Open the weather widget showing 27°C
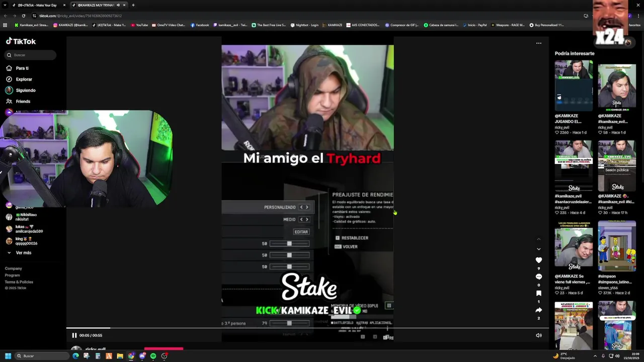 point(564,356)
